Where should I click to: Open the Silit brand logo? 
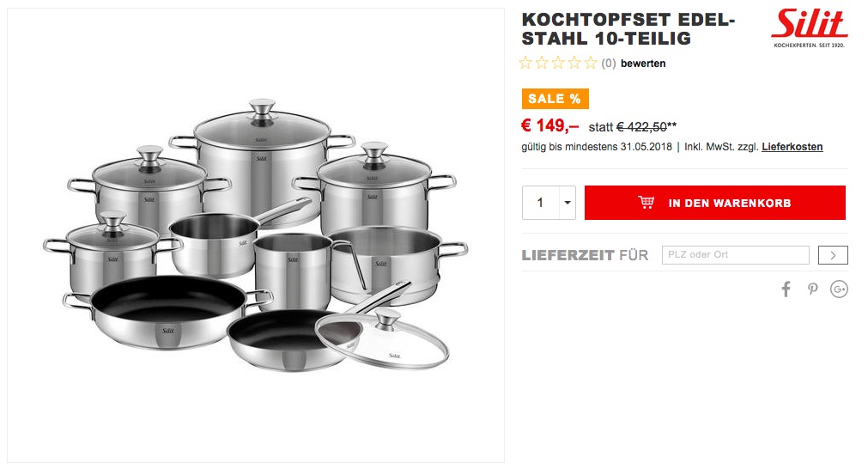[x=809, y=27]
